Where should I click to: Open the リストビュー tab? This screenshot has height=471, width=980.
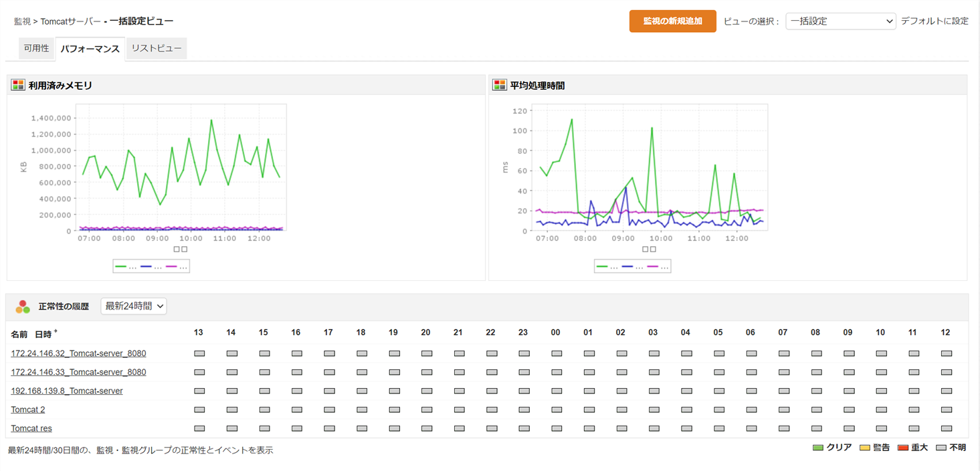(x=157, y=48)
